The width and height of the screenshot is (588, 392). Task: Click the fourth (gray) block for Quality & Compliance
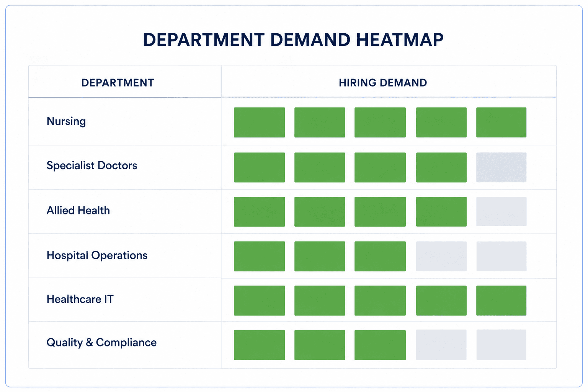pyautogui.click(x=441, y=345)
